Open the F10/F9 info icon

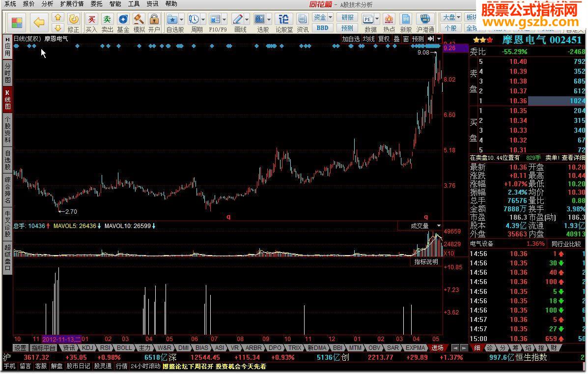[x=215, y=19]
